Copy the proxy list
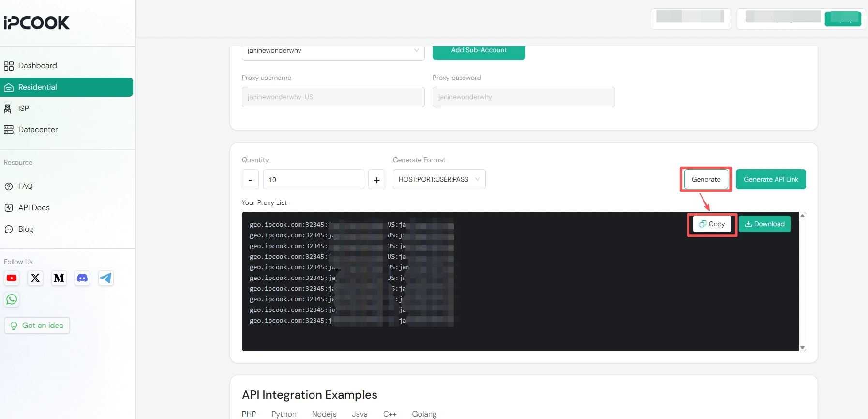This screenshot has width=868, height=419. [x=712, y=224]
